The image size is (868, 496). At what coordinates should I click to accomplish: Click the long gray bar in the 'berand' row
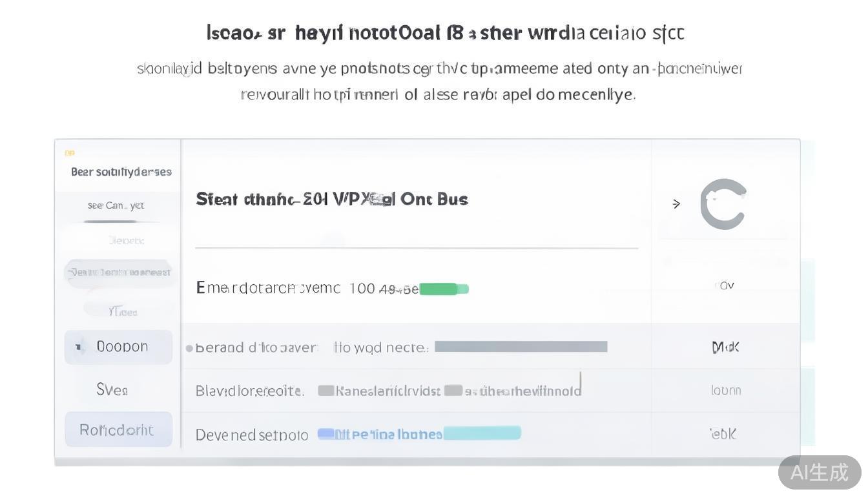521,347
